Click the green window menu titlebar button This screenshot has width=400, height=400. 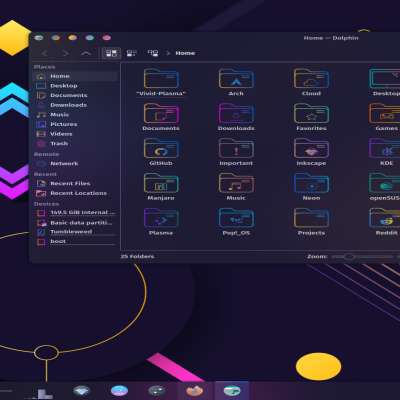point(39,38)
